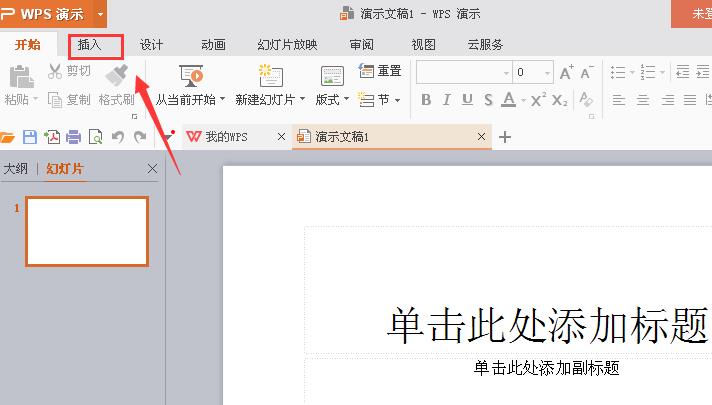
Task: Expand the 从当前开始 dropdown arrow
Action: click(x=222, y=99)
